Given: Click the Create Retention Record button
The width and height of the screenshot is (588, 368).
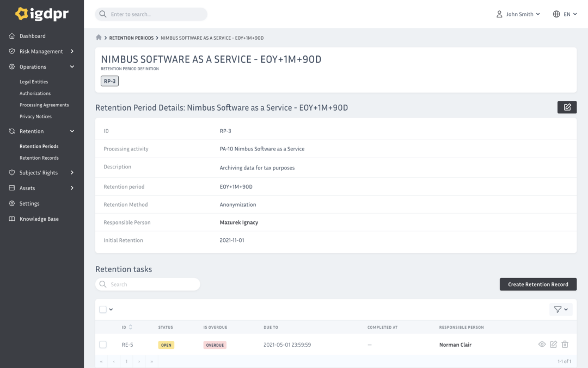Looking at the screenshot, I should click(538, 284).
